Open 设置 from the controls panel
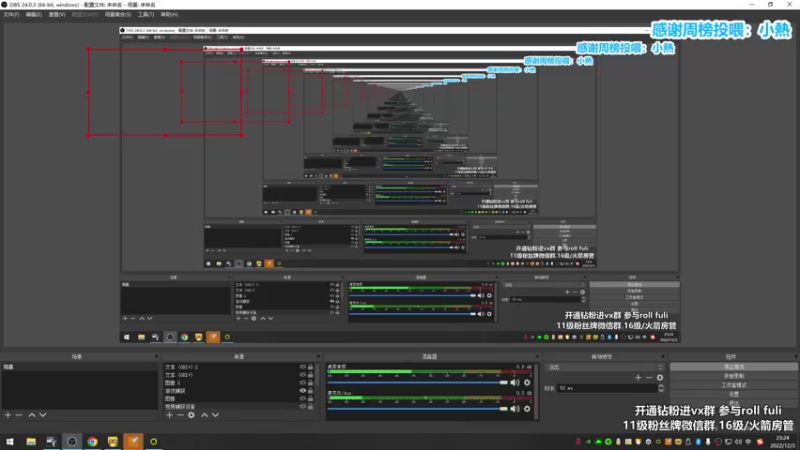Image resolution: width=800 pixels, height=450 pixels. (734, 394)
